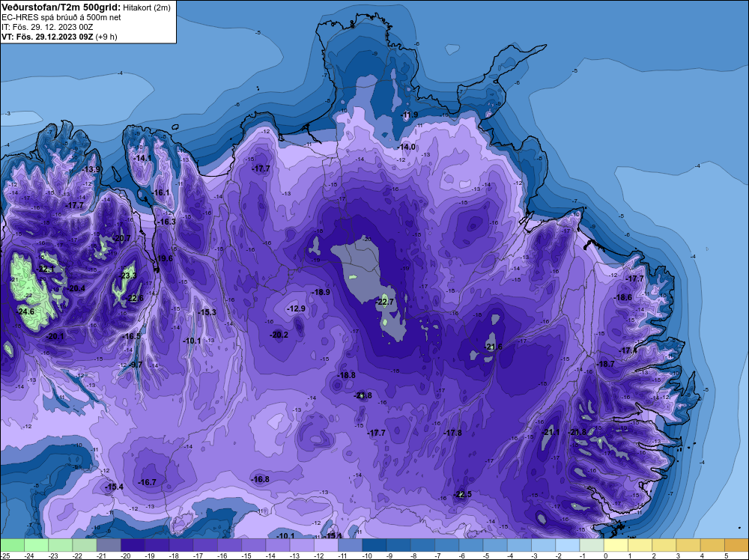Click the grey-blue -21 legend swatch
Image resolution: width=749 pixels, height=560 pixels.
[x=109, y=545]
